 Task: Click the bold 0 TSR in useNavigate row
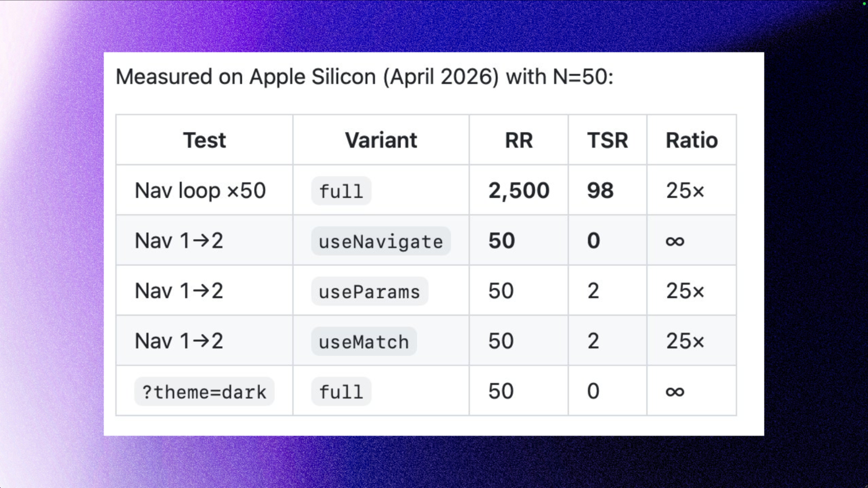click(x=594, y=241)
